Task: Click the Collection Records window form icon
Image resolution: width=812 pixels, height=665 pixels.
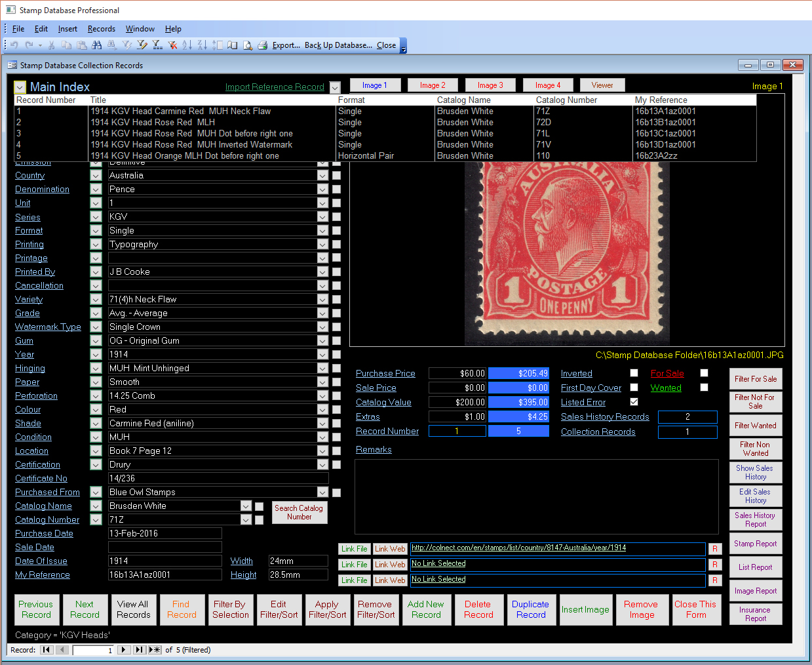Action: coord(12,65)
